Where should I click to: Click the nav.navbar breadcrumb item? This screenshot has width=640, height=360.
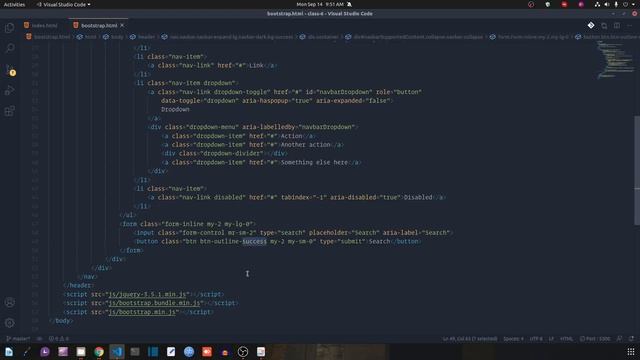coord(227,37)
